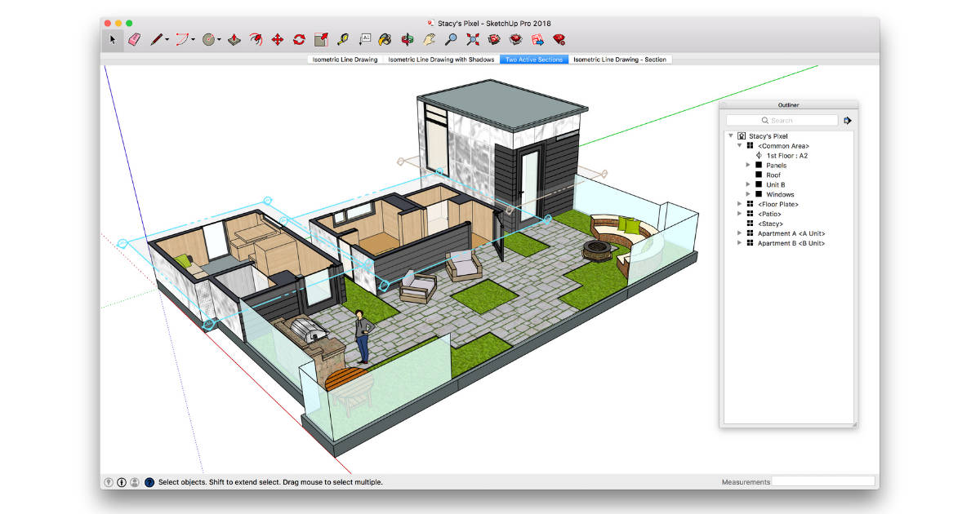Screen dimensions: 980x514
Task: Activate the Text tool
Action: (366, 38)
